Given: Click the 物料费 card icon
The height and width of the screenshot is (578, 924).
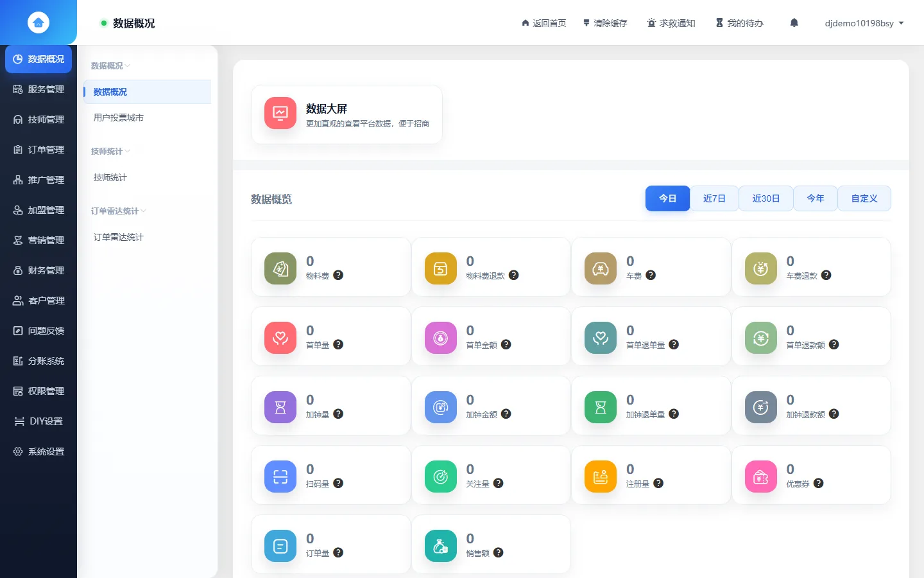Looking at the screenshot, I should click(280, 268).
